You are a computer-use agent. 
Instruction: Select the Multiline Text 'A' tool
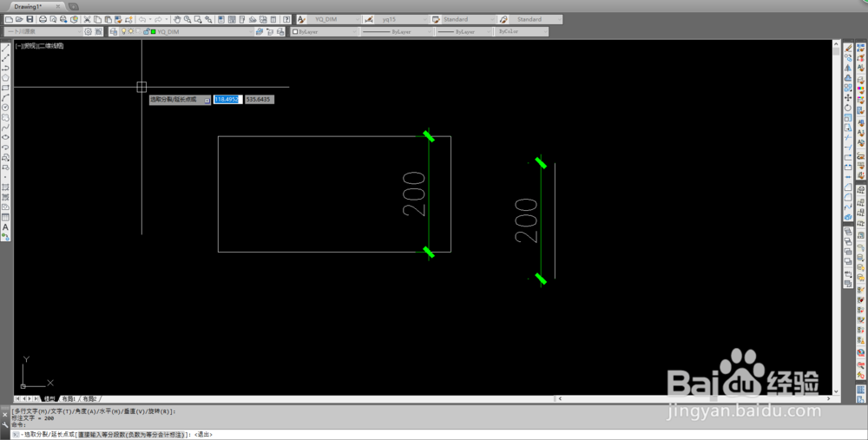click(5, 227)
